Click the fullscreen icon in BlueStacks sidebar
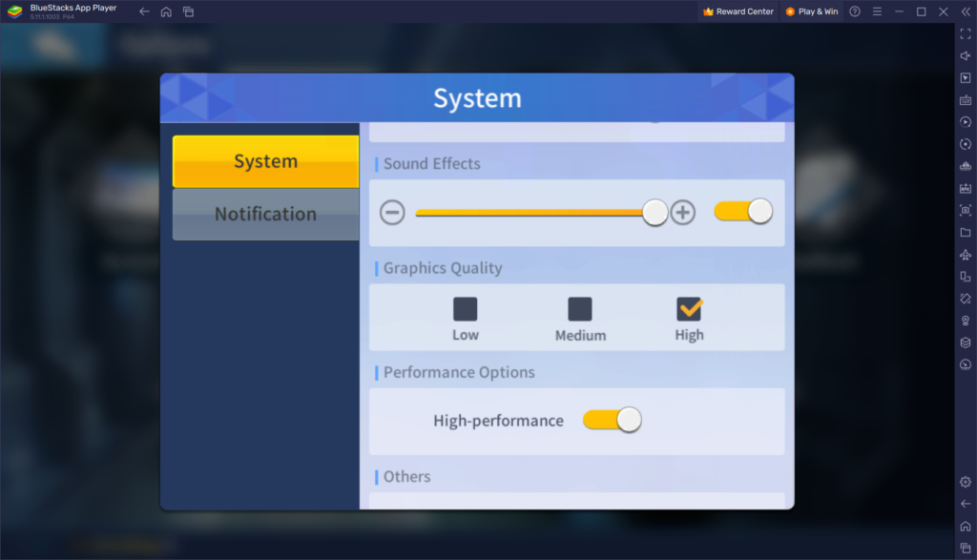977x560 pixels. [966, 33]
